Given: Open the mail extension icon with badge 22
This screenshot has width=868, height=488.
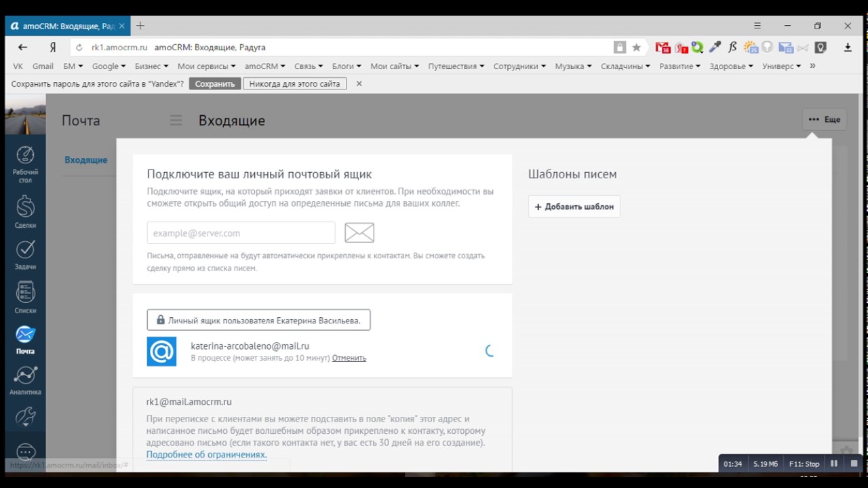Looking at the screenshot, I should (786, 47).
